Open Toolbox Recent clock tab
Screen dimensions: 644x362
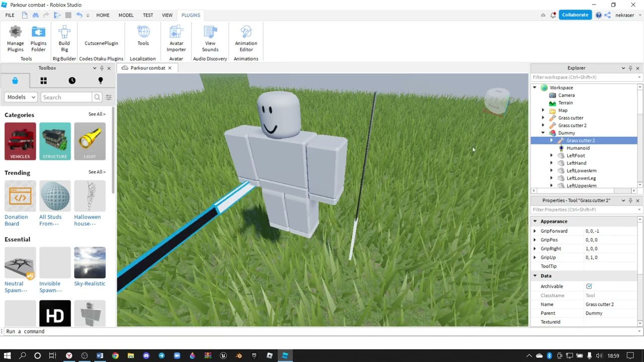coord(72,80)
